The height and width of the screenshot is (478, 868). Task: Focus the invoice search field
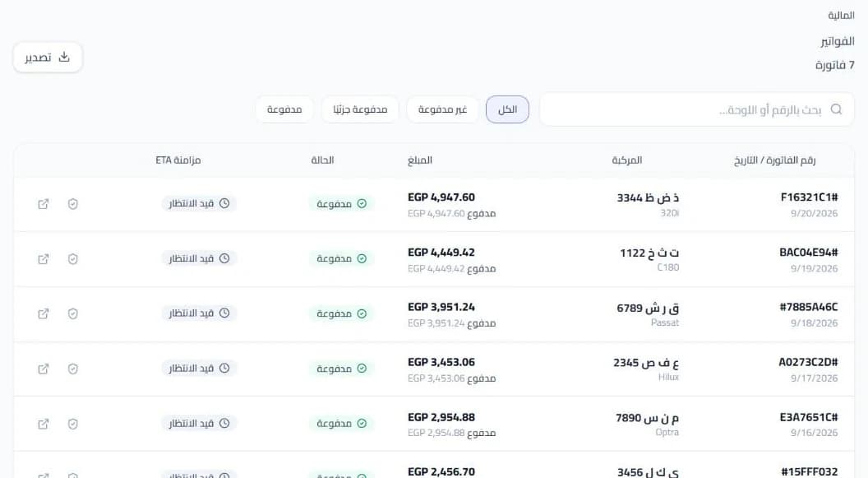(697, 109)
